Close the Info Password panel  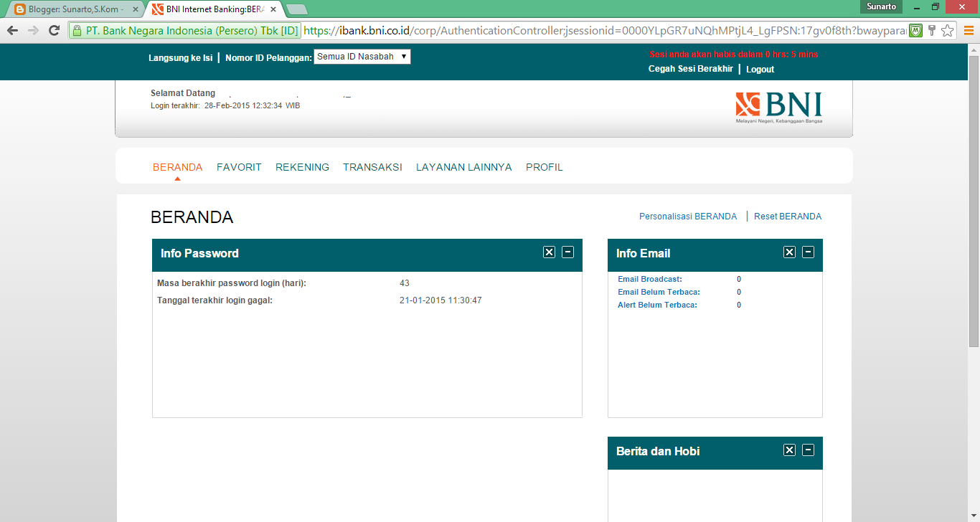click(x=549, y=252)
